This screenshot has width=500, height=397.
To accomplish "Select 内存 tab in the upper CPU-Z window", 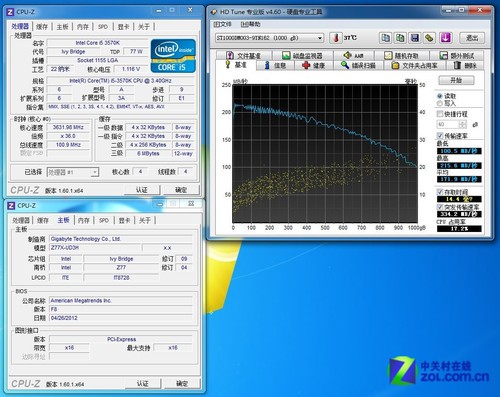I will [x=83, y=27].
